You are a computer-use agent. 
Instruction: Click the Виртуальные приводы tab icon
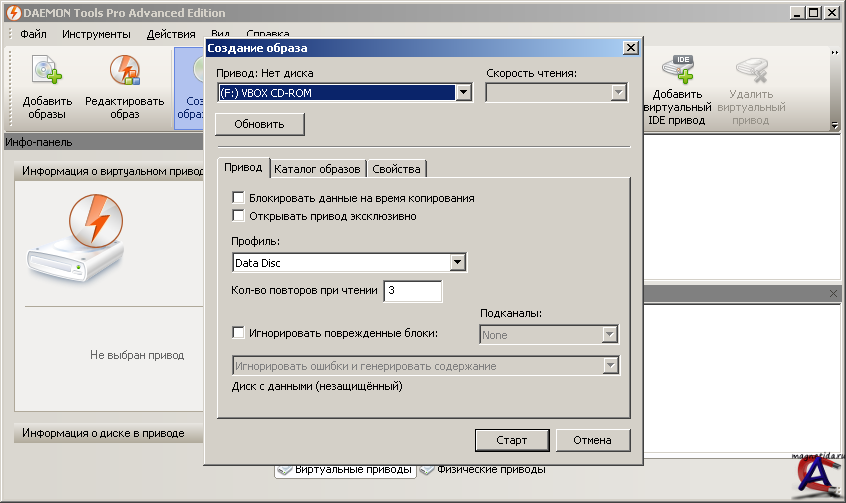(284, 469)
